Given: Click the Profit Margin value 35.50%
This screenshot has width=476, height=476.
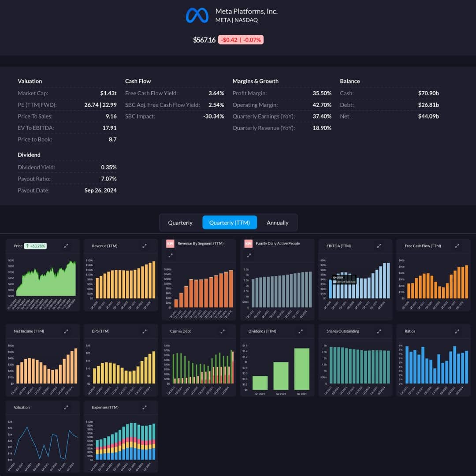Looking at the screenshot, I should (x=322, y=93).
